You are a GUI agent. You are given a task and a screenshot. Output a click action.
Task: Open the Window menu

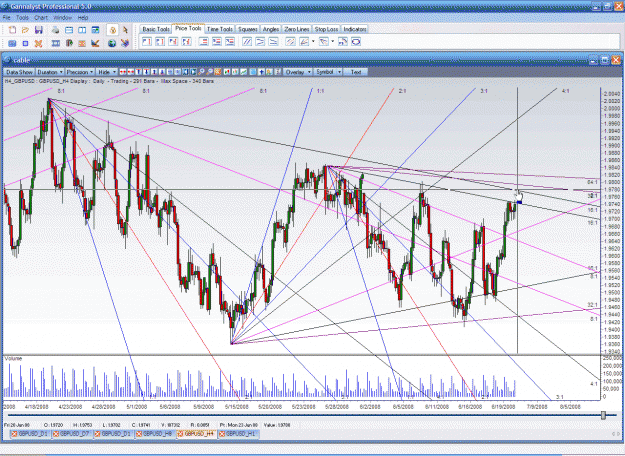tap(63, 18)
